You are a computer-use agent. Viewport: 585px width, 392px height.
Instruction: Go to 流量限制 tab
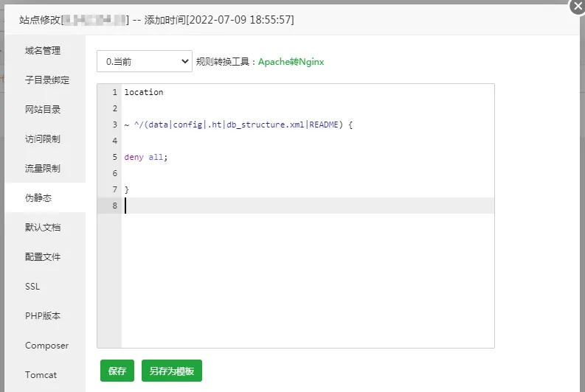tap(43, 169)
